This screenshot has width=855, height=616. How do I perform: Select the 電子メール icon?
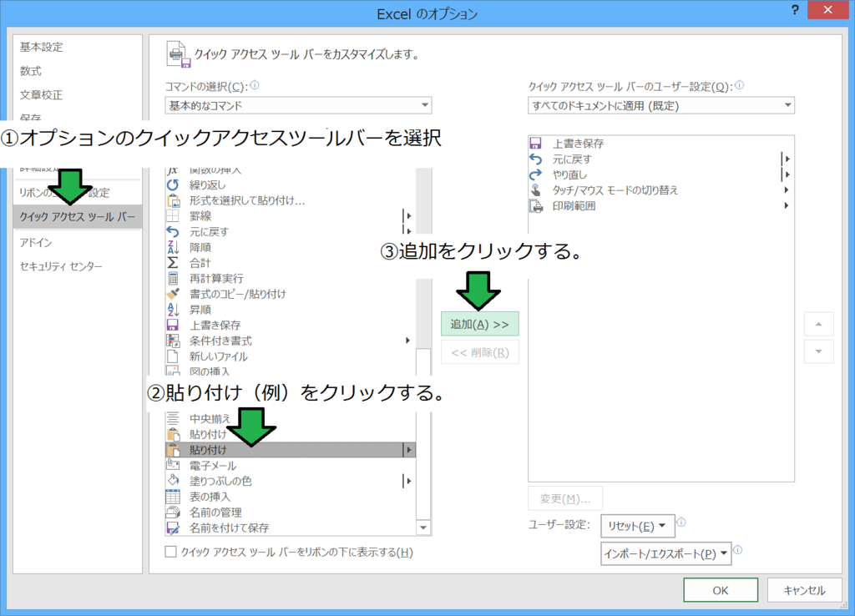coord(173,466)
